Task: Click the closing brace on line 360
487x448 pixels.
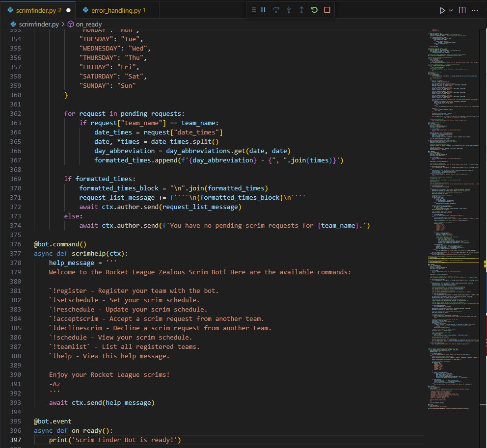Action: pyautogui.click(x=66, y=95)
